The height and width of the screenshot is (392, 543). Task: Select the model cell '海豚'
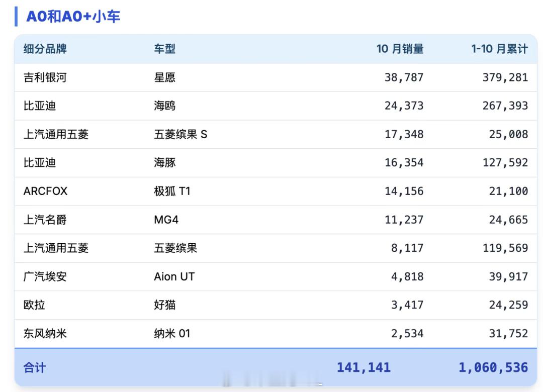pyautogui.click(x=165, y=163)
